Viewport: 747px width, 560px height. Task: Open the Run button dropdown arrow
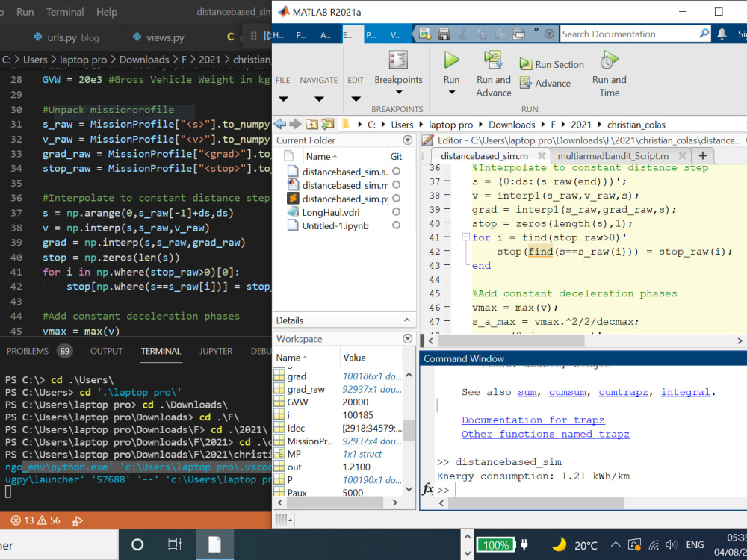[x=451, y=93]
